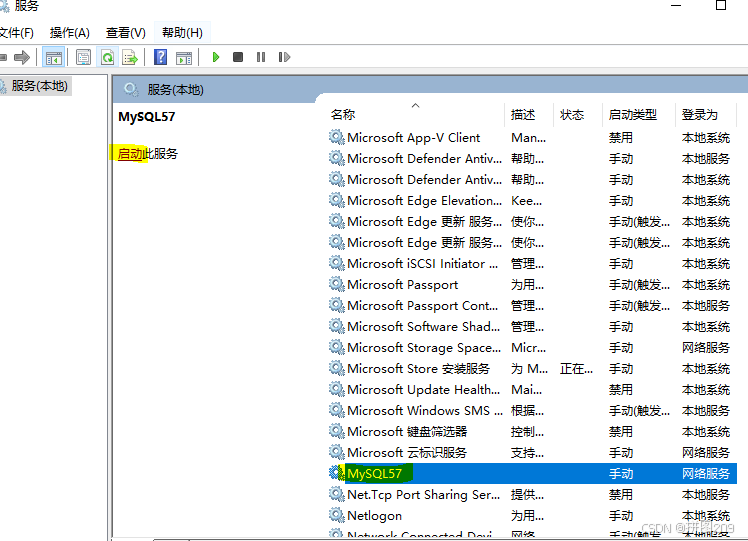This screenshot has height=541, width=748.
Task: Click the gear icon beside Microsoft App-V Client
Action: click(337, 137)
